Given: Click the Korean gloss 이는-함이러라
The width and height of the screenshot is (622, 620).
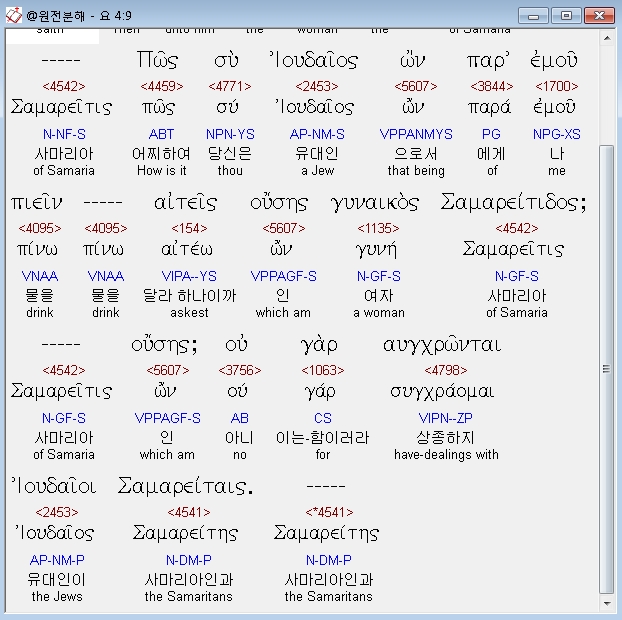Looking at the screenshot, I should coord(323,438).
